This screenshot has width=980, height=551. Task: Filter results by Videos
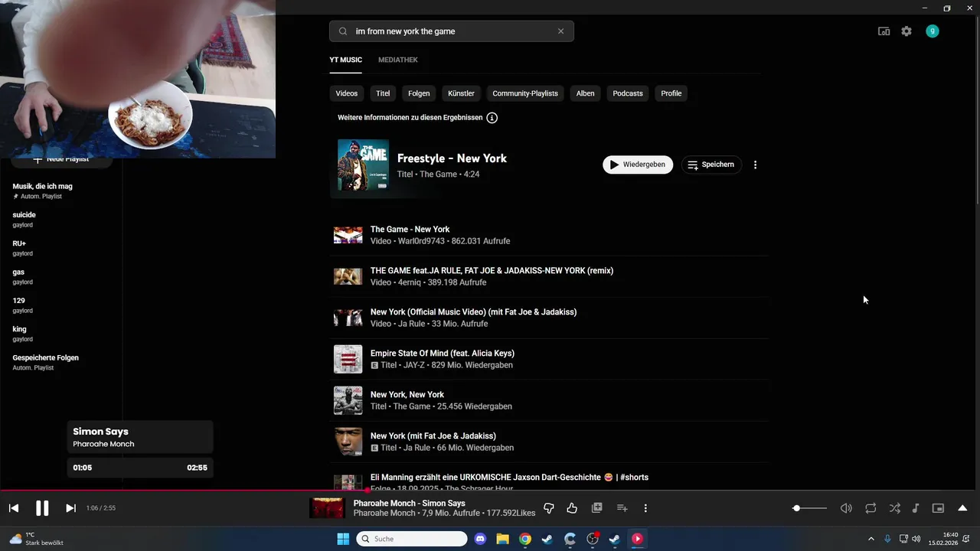tap(347, 93)
